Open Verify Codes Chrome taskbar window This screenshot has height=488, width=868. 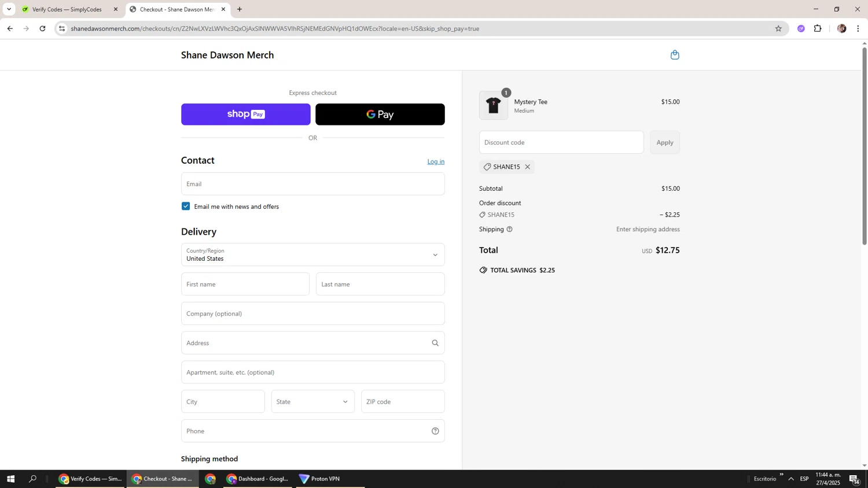pyautogui.click(x=90, y=479)
